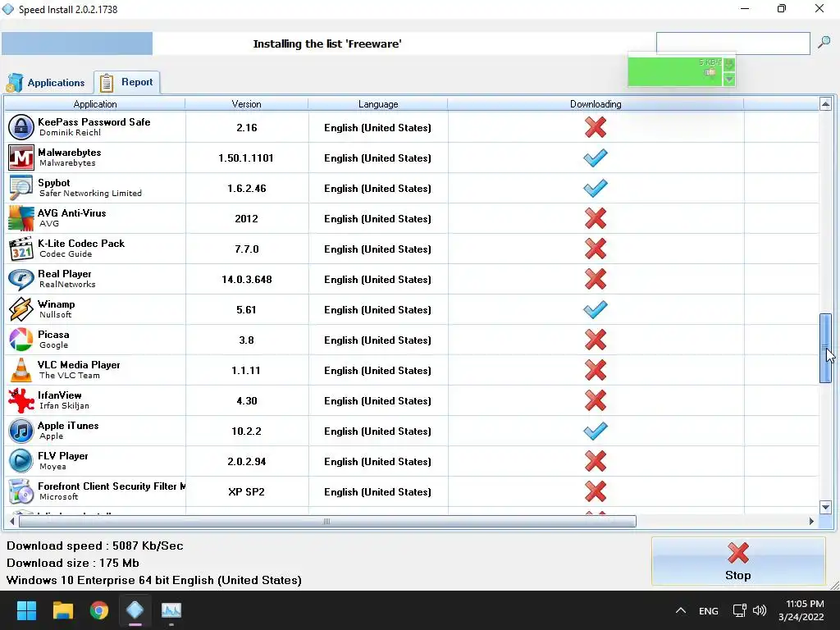Click the Spybot magnifier icon
840x630 pixels.
click(x=21, y=188)
